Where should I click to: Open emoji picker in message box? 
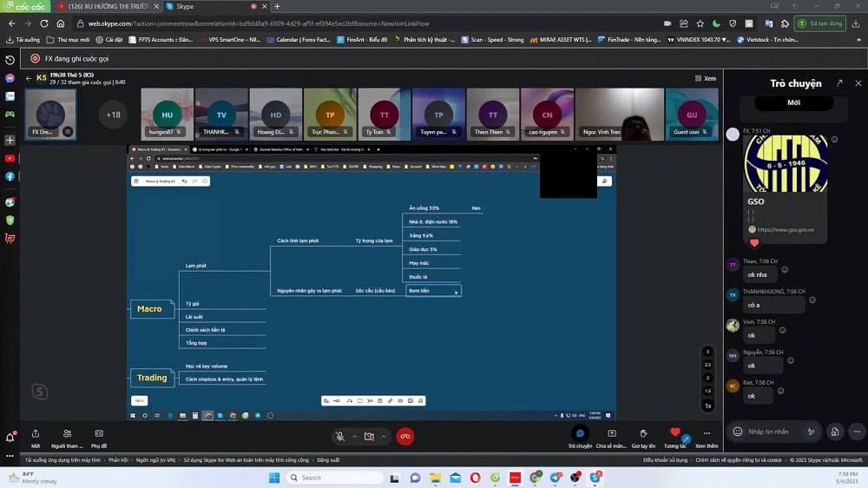coord(737,432)
